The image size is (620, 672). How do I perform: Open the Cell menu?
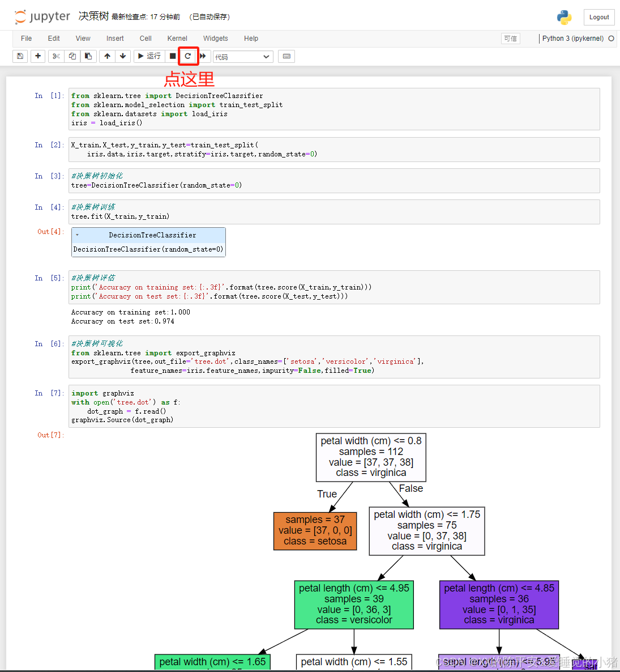pyautogui.click(x=146, y=39)
